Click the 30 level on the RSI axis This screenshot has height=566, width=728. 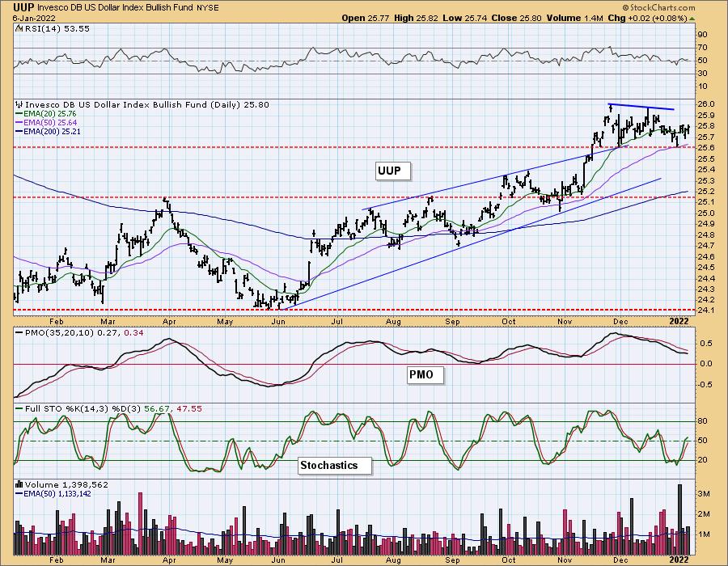(x=701, y=74)
